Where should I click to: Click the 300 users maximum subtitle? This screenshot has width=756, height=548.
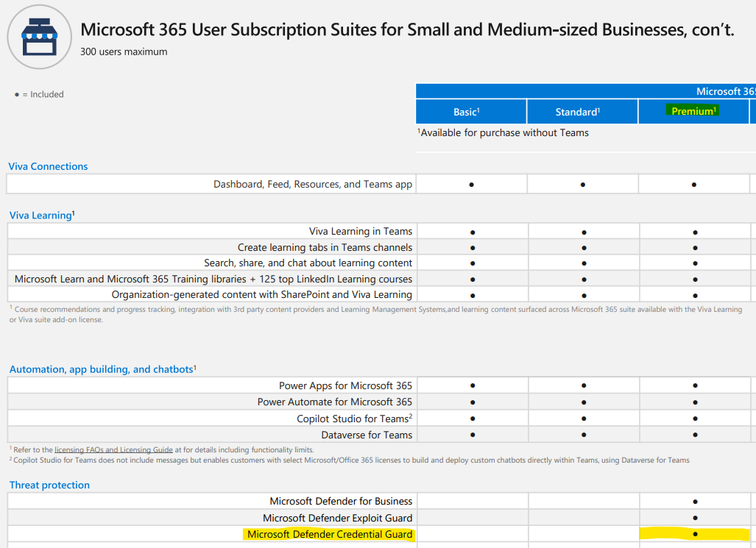point(124,51)
